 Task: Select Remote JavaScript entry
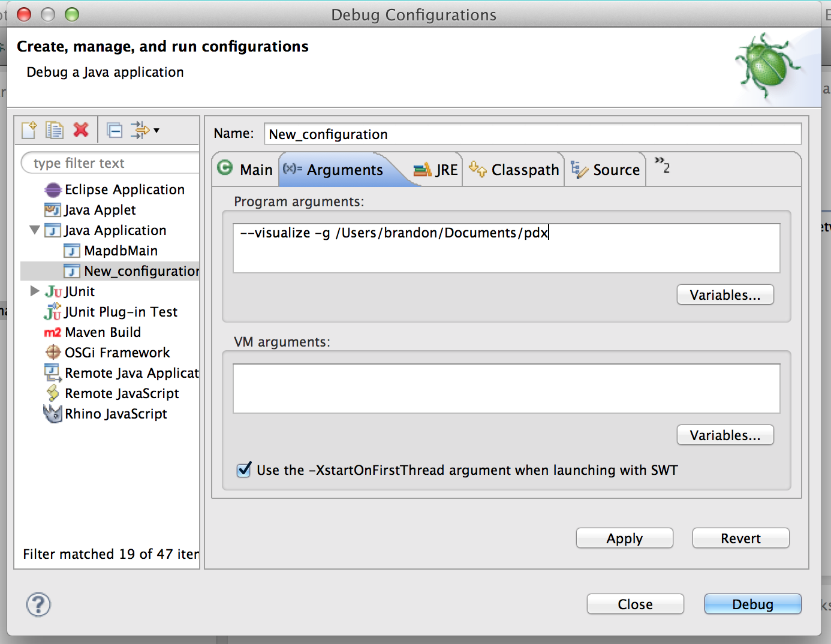[122, 393]
